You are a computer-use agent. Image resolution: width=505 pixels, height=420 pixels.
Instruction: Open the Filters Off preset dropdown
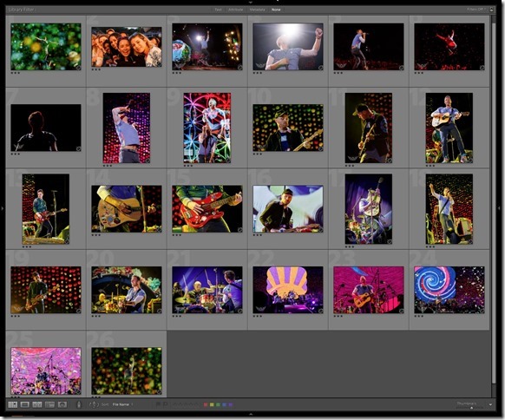[x=476, y=10]
